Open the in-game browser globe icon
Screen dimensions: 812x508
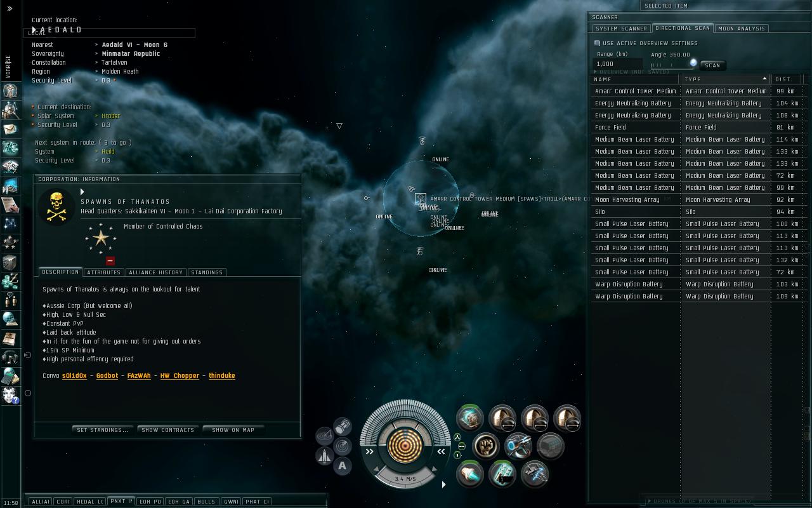pos(10,319)
